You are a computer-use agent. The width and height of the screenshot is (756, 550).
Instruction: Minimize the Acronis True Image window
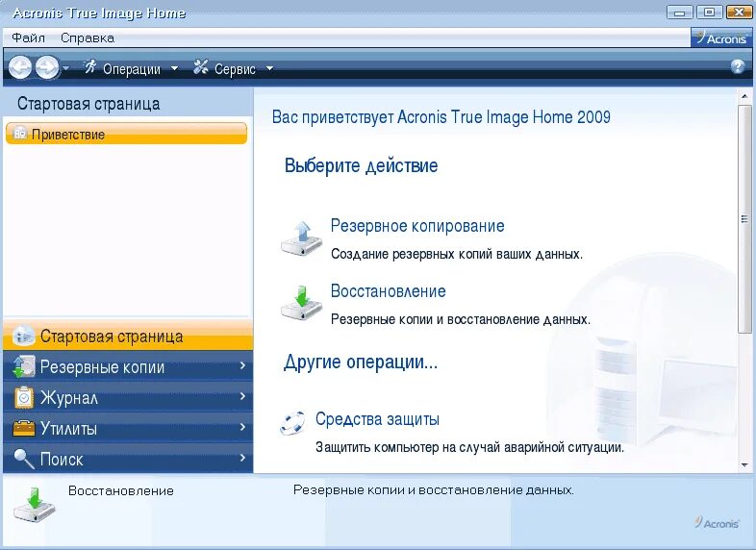(x=680, y=12)
